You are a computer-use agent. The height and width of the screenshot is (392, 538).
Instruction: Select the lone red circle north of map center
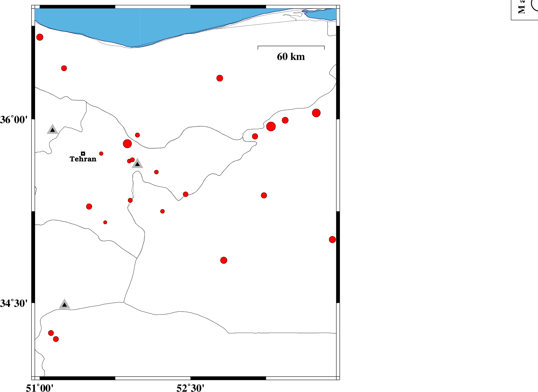pos(220,78)
